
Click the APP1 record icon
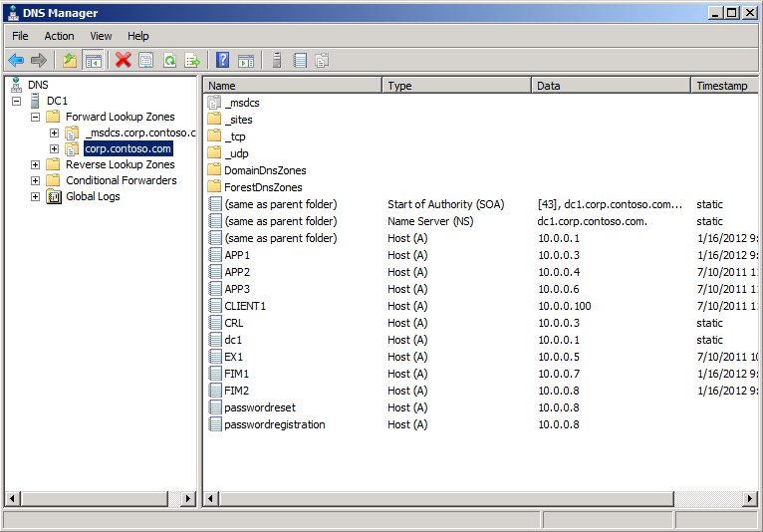pos(214,255)
